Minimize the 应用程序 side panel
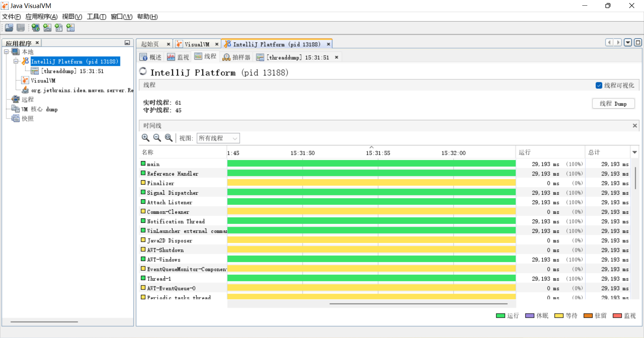Viewport: 644px width, 338px height. [x=127, y=43]
